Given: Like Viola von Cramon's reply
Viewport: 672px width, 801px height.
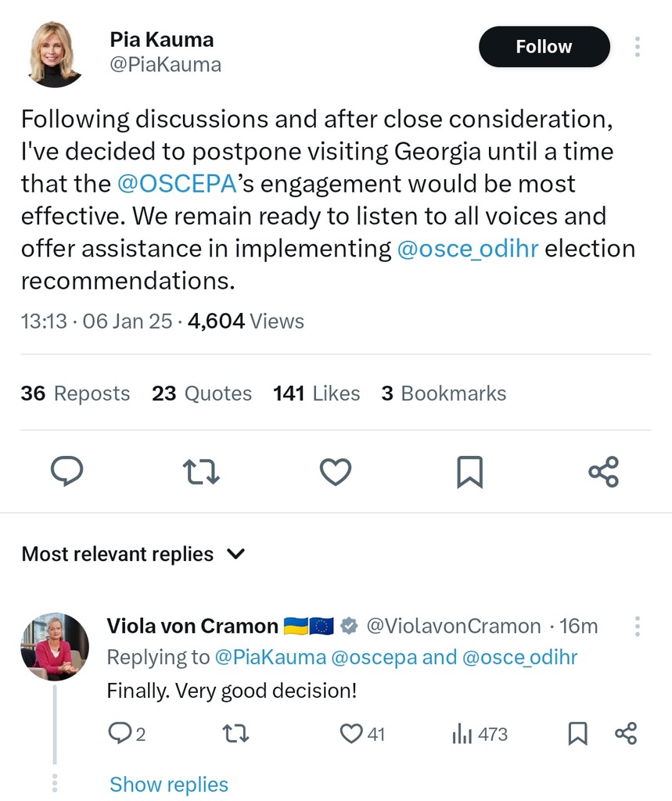Looking at the screenshot, I should coord(352,734).
